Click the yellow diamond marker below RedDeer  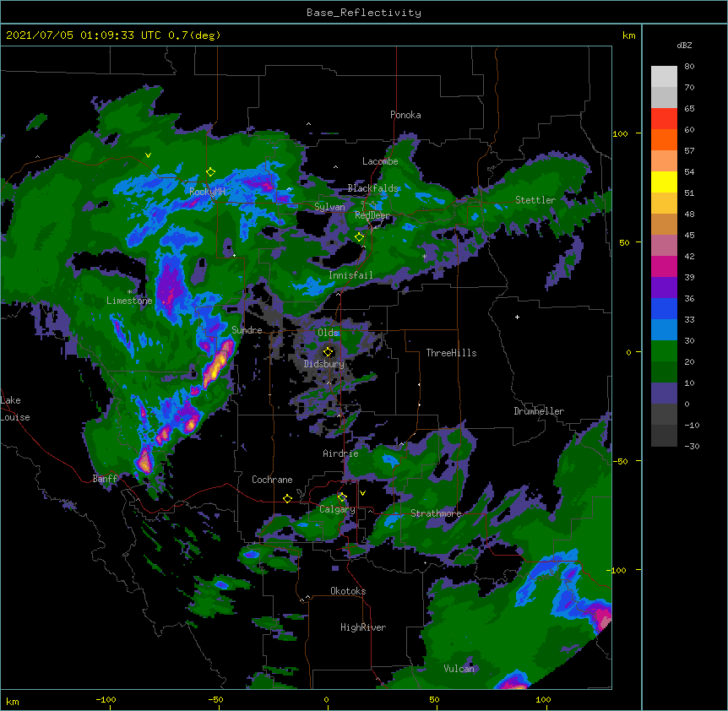click(359, 237)
